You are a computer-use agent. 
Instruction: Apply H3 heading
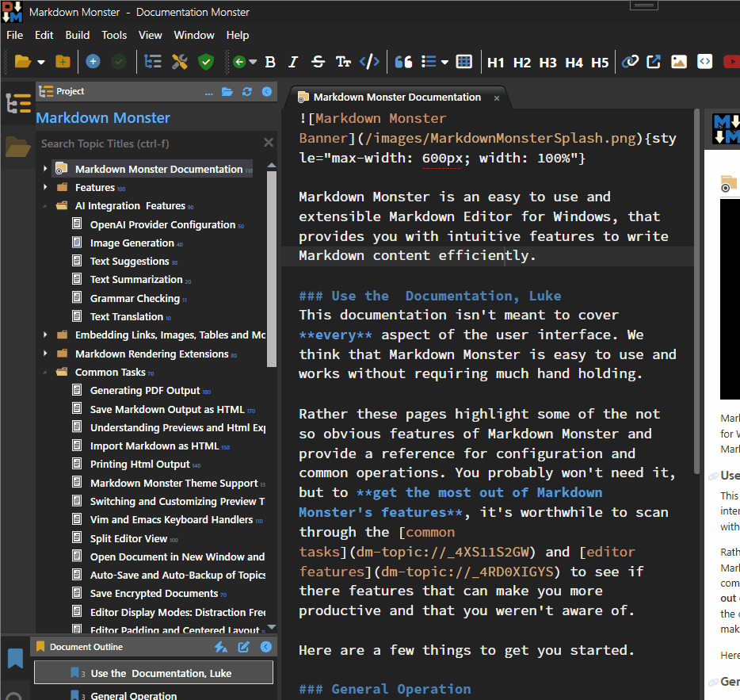point(548,63)
